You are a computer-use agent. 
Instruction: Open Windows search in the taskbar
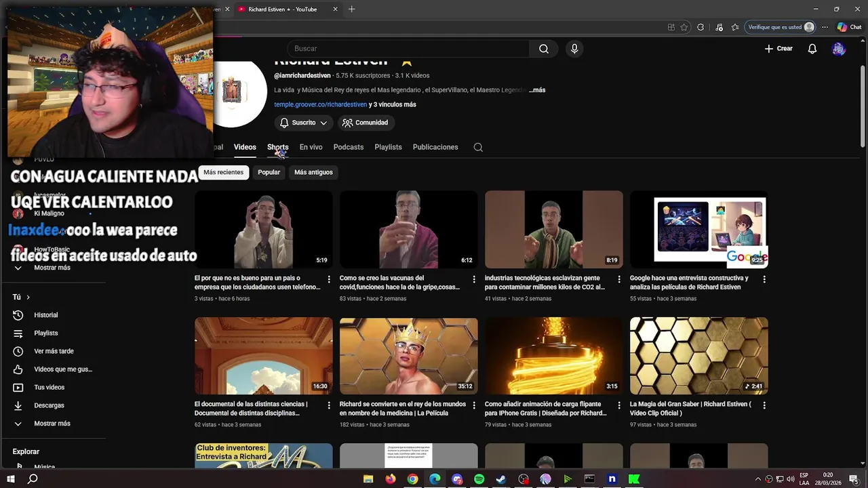coord(32,479)
